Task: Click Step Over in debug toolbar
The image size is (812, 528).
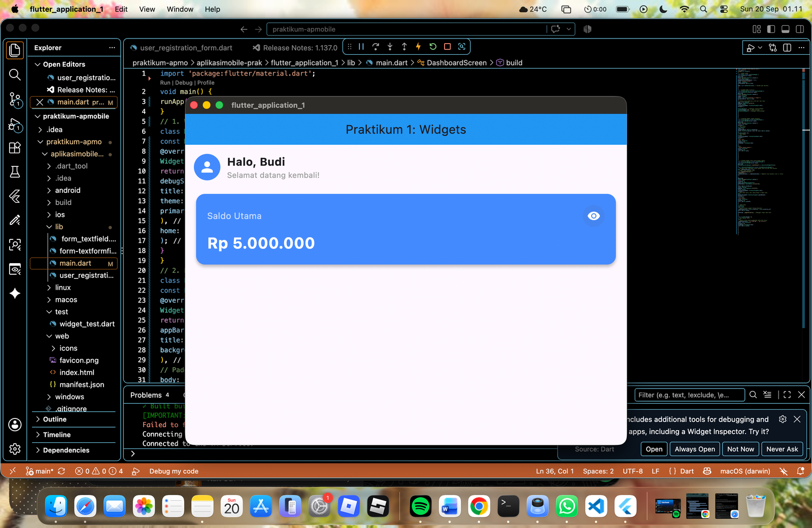Action: click(x=376, y=47)
